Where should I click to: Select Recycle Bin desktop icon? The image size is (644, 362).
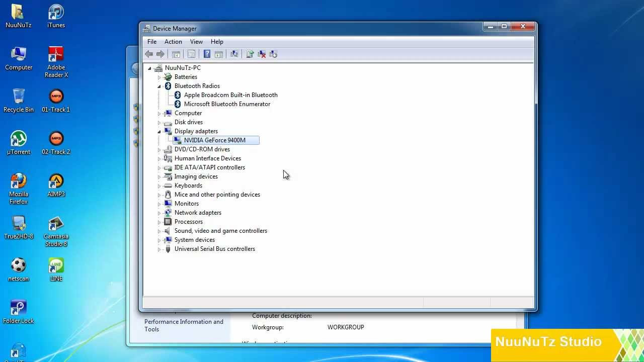pos(19,101)
